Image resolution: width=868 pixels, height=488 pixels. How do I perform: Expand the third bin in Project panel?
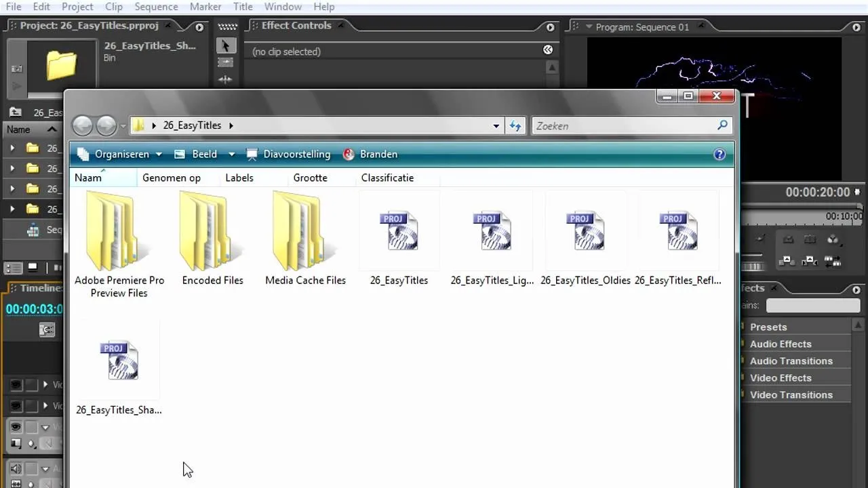pyautogui.click(x=12, y=188)
